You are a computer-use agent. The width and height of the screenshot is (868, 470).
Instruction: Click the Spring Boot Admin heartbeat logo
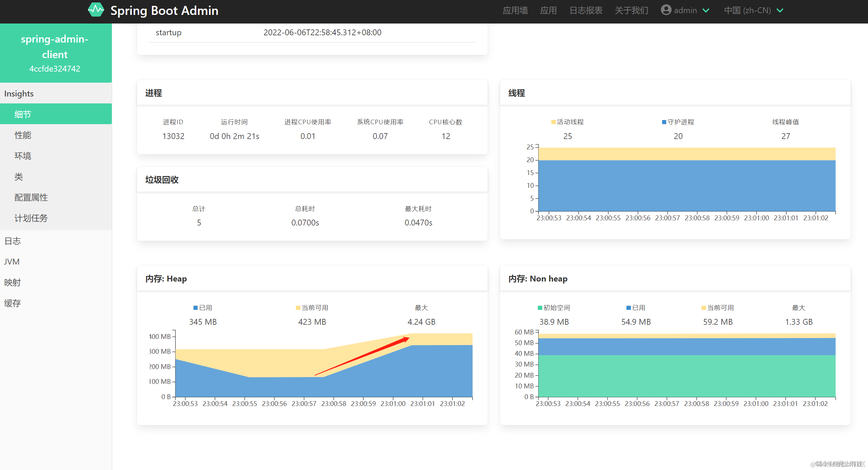point(96,10)
